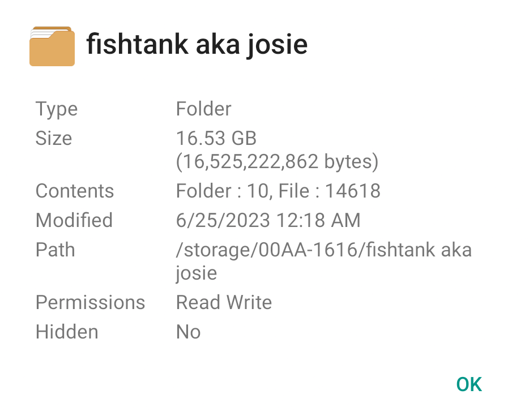Click the size in bytes value
This screenshot has height=420, width=529.
[277, 162]
